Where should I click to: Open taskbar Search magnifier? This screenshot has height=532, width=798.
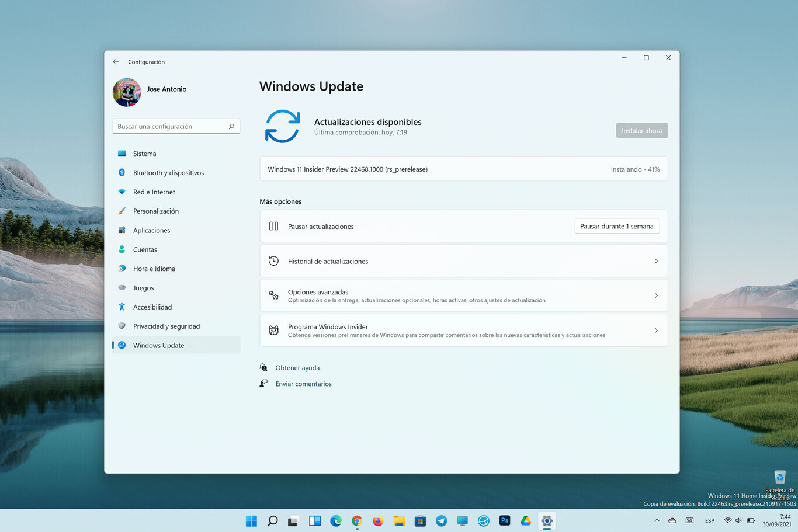tap(272, 521)
